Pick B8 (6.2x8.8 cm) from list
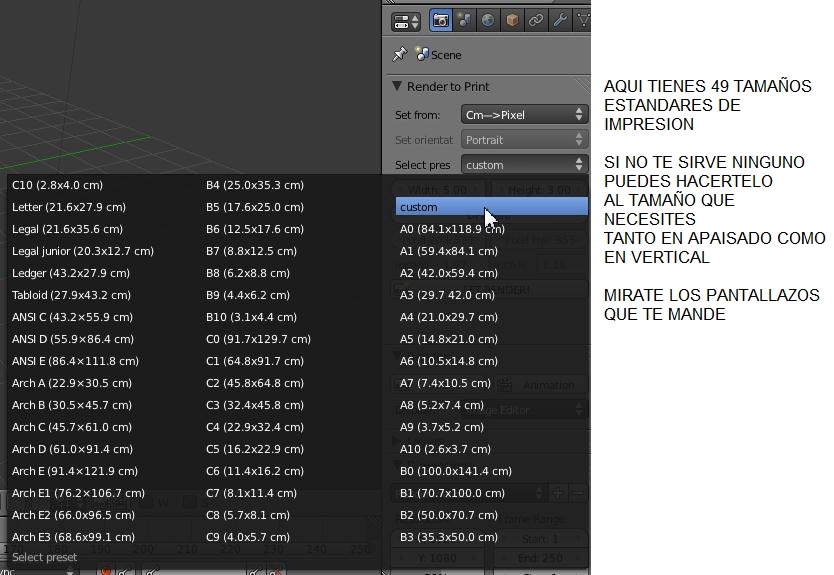The height and width of the screenshot is (575, 834). 248,273
